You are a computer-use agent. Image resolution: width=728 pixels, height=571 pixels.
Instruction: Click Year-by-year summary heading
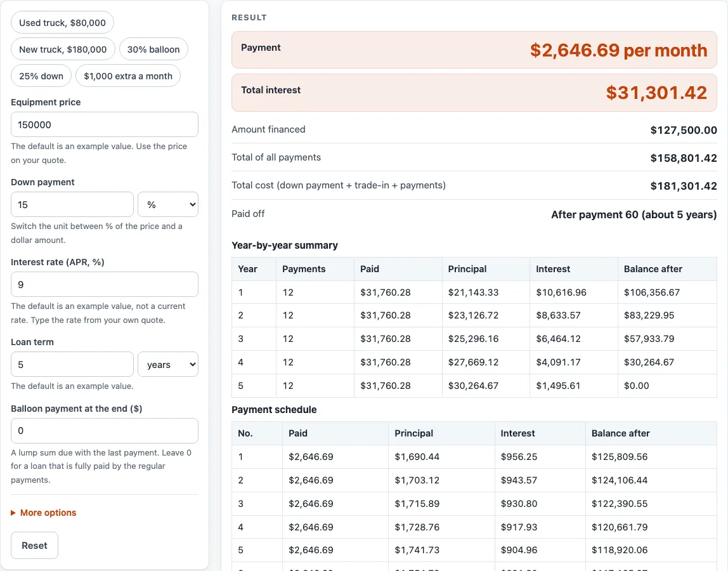coord(285,246)
